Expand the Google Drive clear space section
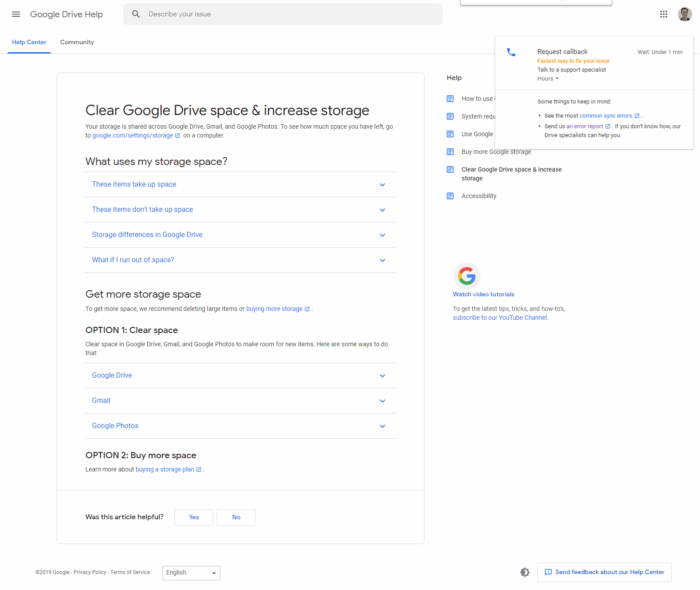Viewport: 700px width, 590px height. click(240, 375)
